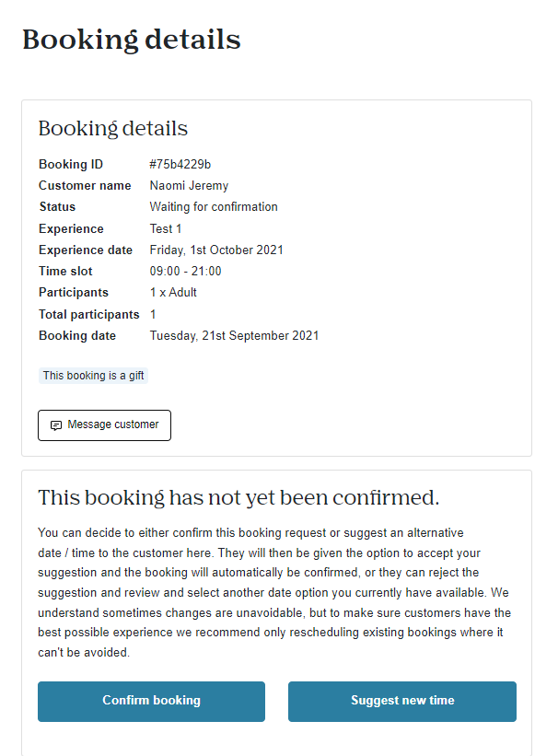Click the 'This booking is a gift' badge
This screenshot has width=535, height=756.
coord(93,376)
